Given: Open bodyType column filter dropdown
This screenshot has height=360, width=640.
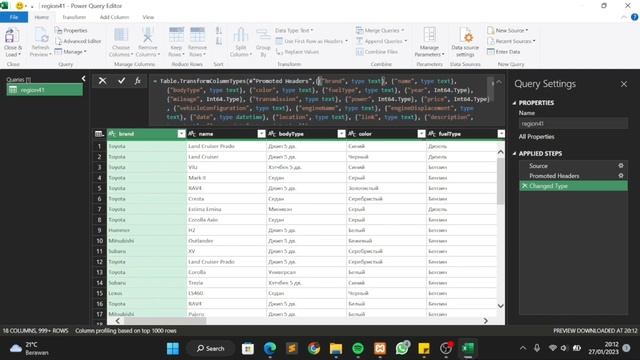Looking at the screenshot, I should (341, 134).
